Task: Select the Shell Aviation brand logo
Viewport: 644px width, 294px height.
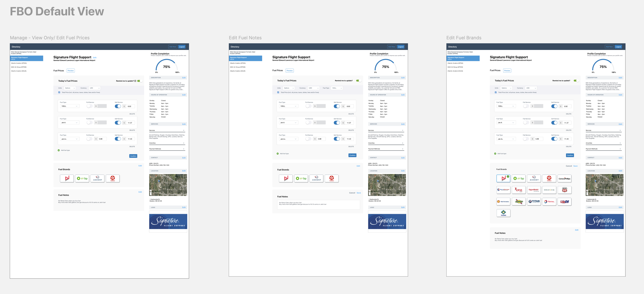Action: point(503,201)
